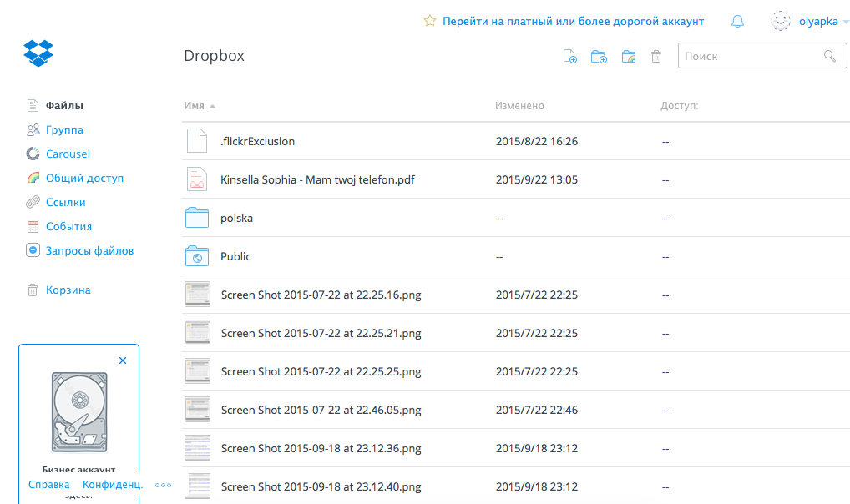
Task: Click thumbnail of Screen Shot 22.25.25.png
Action: 197,371
